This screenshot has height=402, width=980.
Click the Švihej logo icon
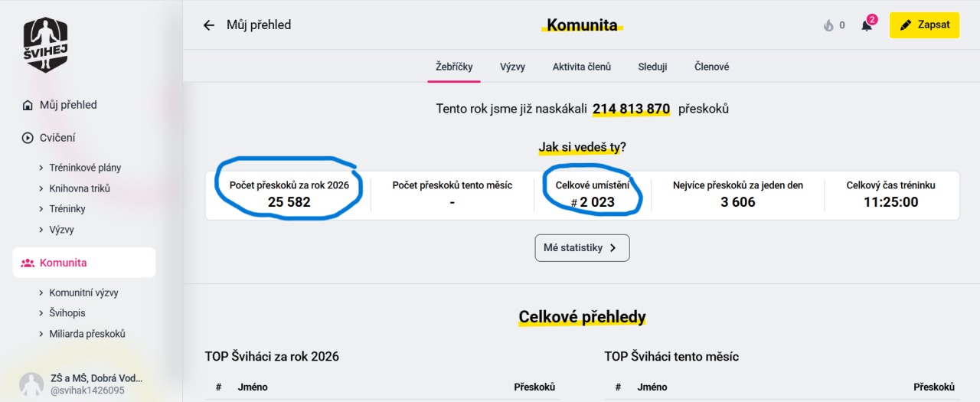coord(46,44)
